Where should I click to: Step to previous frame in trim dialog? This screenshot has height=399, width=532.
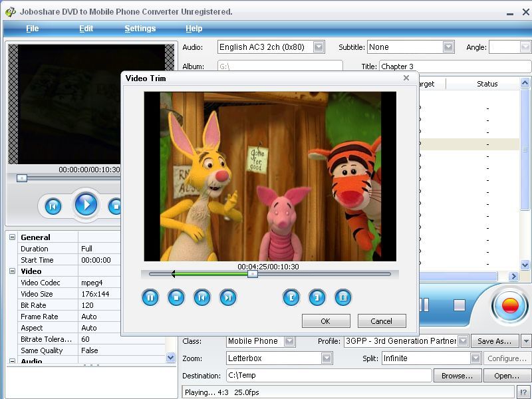(x=202, y=298)
